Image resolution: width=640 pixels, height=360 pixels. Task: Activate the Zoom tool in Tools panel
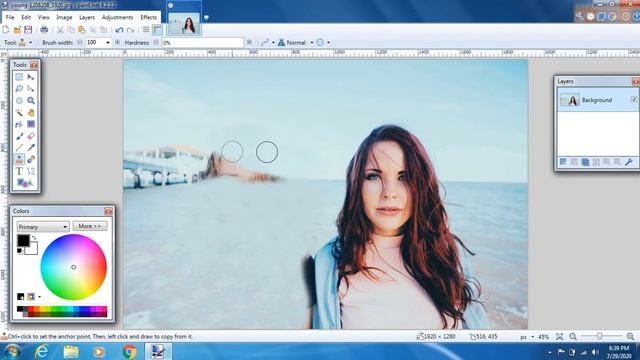31,100
